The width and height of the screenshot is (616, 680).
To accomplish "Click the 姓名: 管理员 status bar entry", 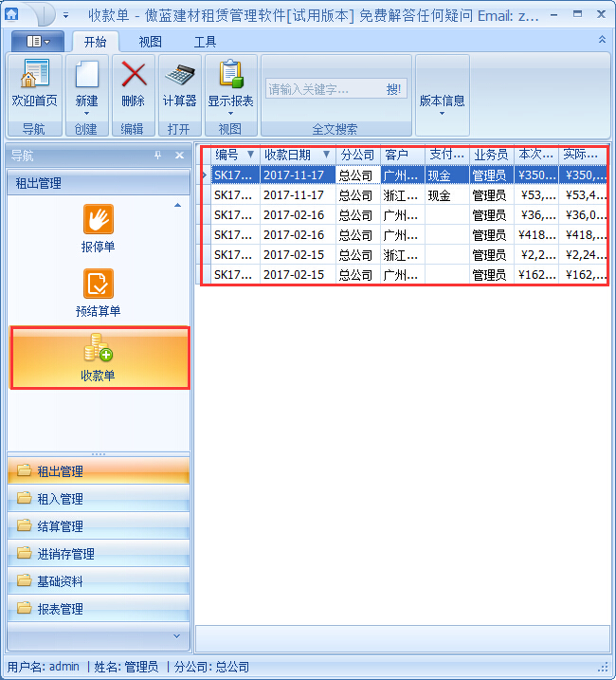I will [127, 667].
